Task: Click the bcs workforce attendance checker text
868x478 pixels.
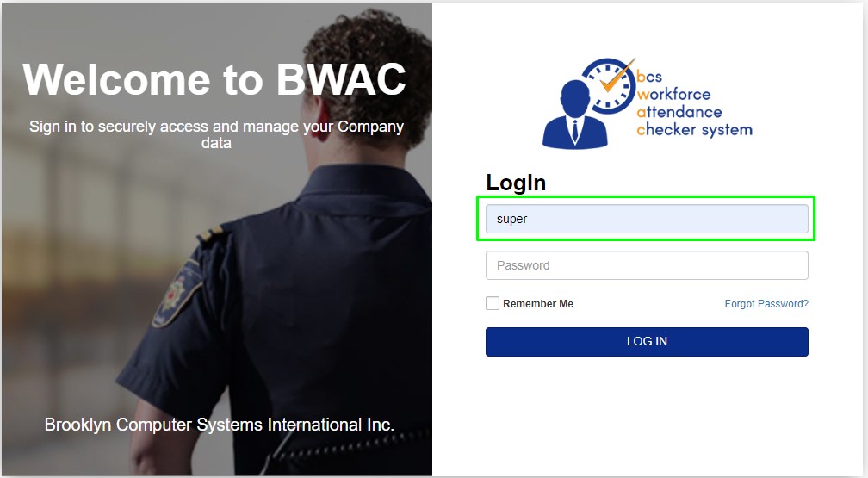Action: (x=694, y=103)
